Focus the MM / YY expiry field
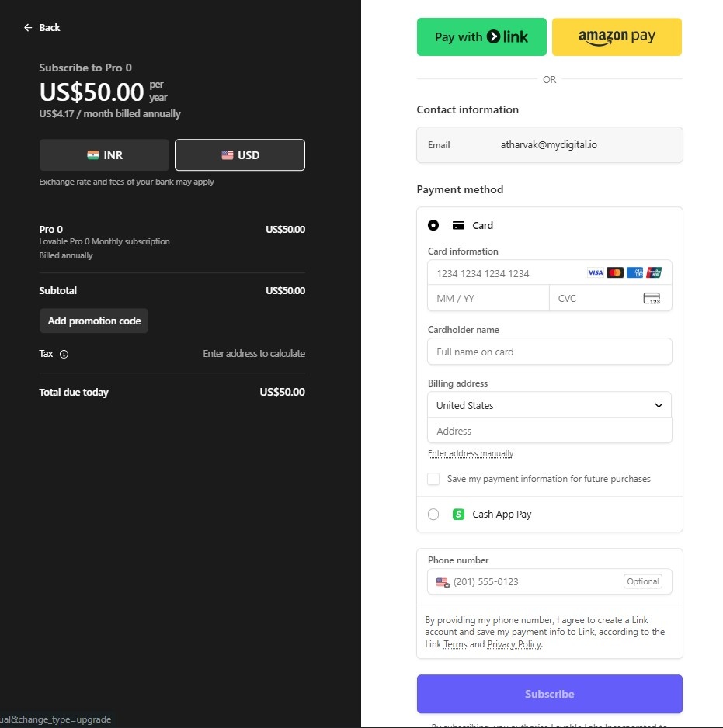Image resolution: width=723 pixels, height=728 pixels. (488, 299)
